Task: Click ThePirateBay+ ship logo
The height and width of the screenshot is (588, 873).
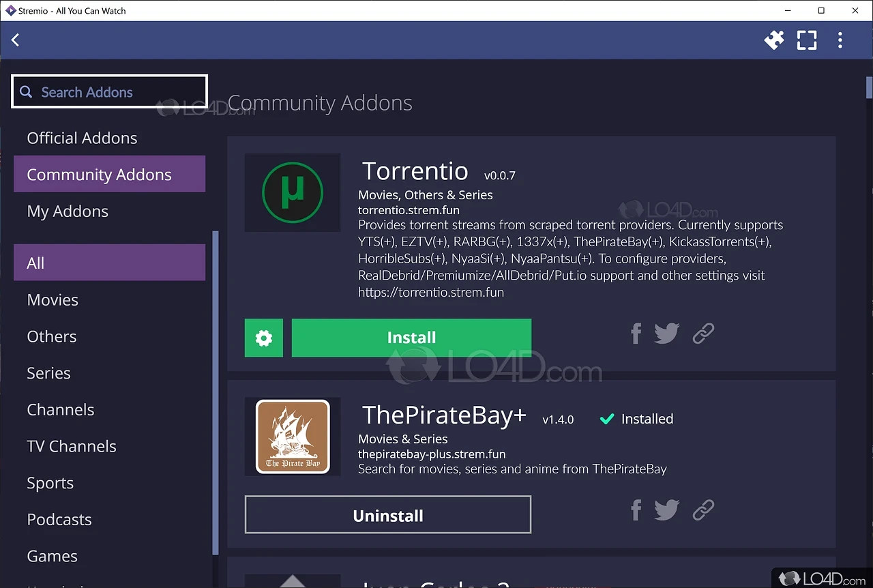Action: 293,437
